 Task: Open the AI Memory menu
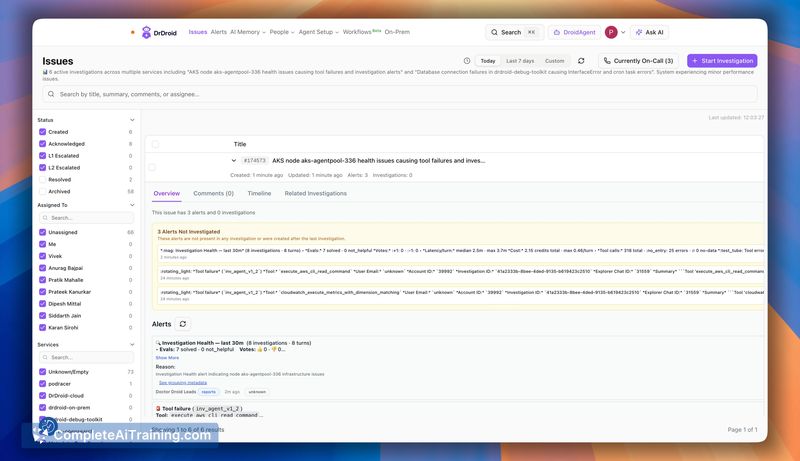(247, 32)
